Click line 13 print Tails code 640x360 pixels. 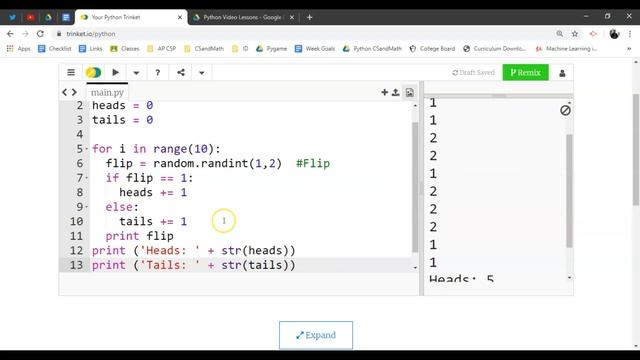193,265
